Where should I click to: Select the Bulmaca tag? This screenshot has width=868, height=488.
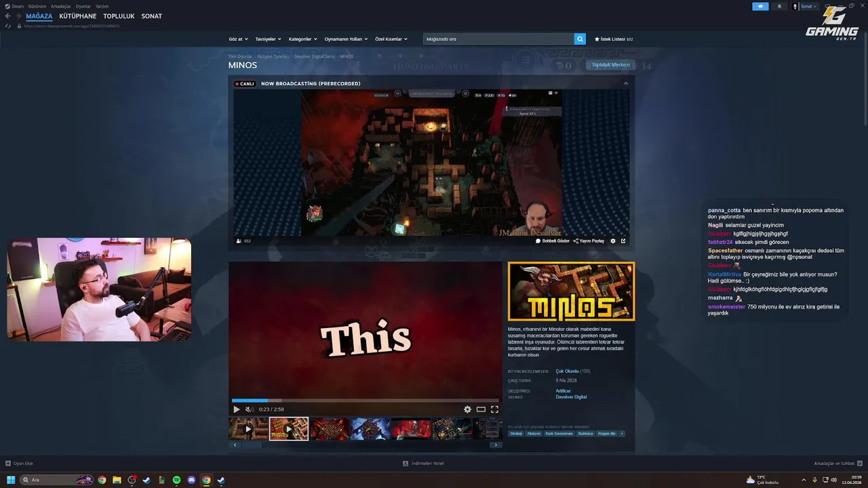[x=585, y=434]
